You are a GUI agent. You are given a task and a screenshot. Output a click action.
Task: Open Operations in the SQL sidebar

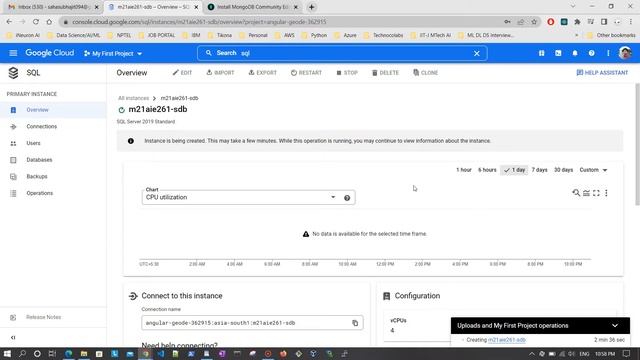pyautogui.click(x=53, y=193)
